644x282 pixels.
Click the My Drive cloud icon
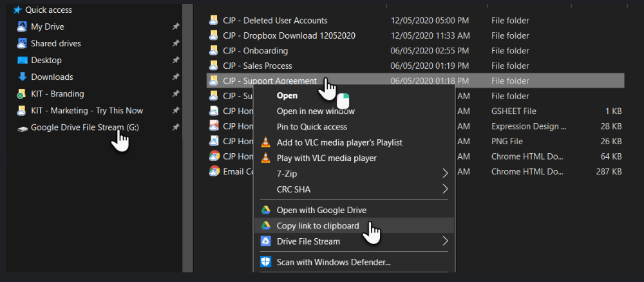click(x=22, y=27)
